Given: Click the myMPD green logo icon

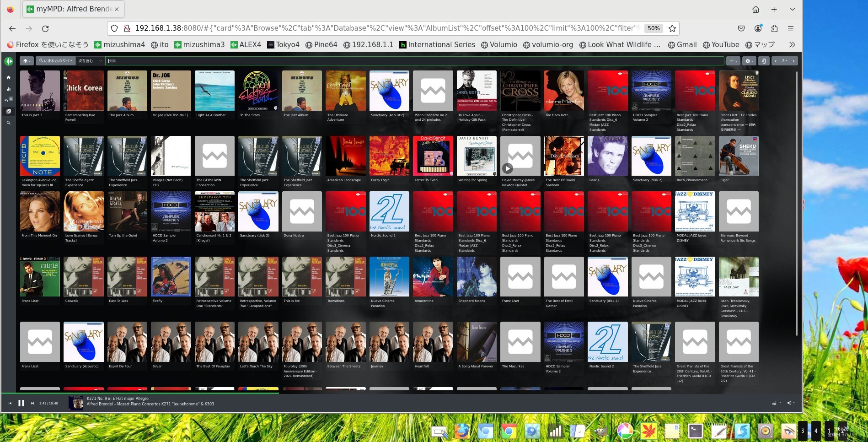Looking at the screenshot, I should pyautogui.click(x=9, y=61).
